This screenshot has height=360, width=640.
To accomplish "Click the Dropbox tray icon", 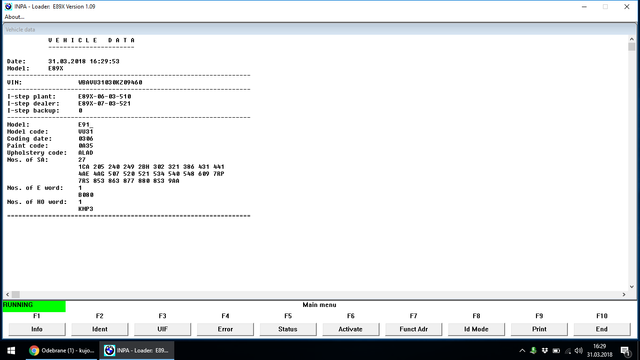I will (544, 351).
